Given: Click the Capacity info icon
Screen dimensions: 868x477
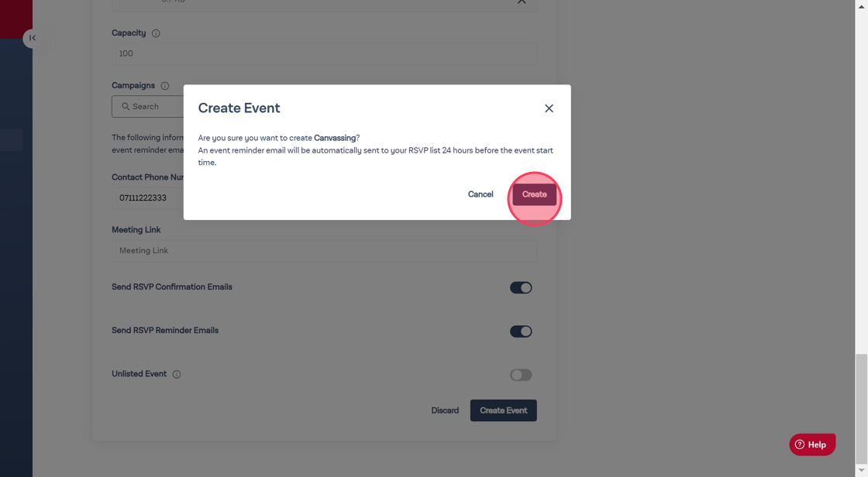Looking at the screenshot, I should tap(156, 33).
